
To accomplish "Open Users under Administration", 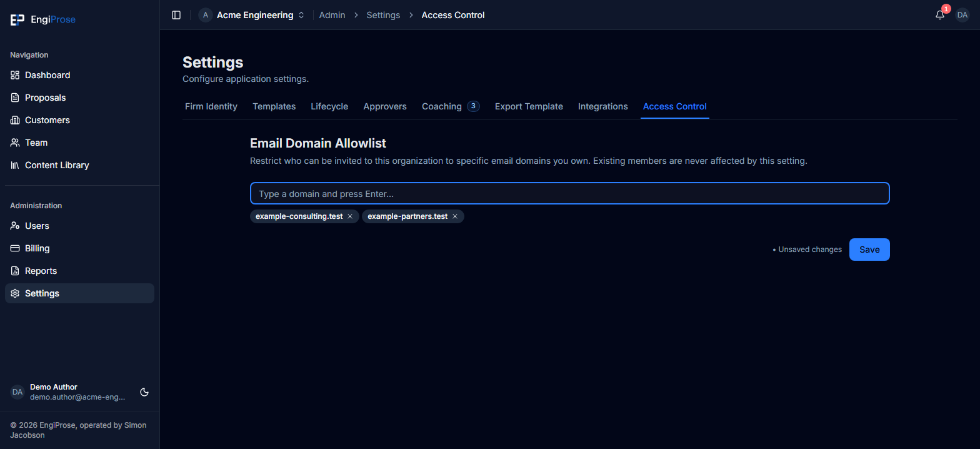I will [x=79, y=226].
